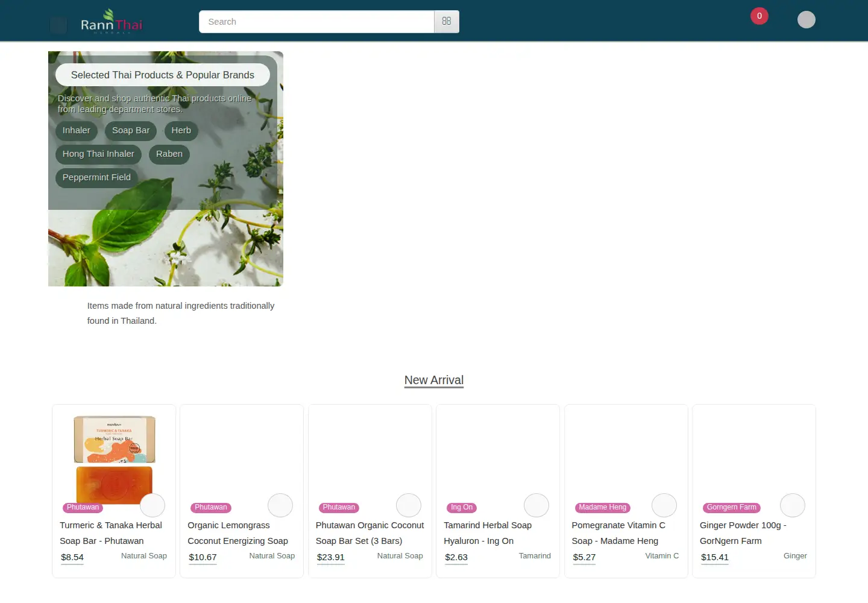The image size is (868, 603).
Task: Click the Search input field
Action: (x=316, y=22)
